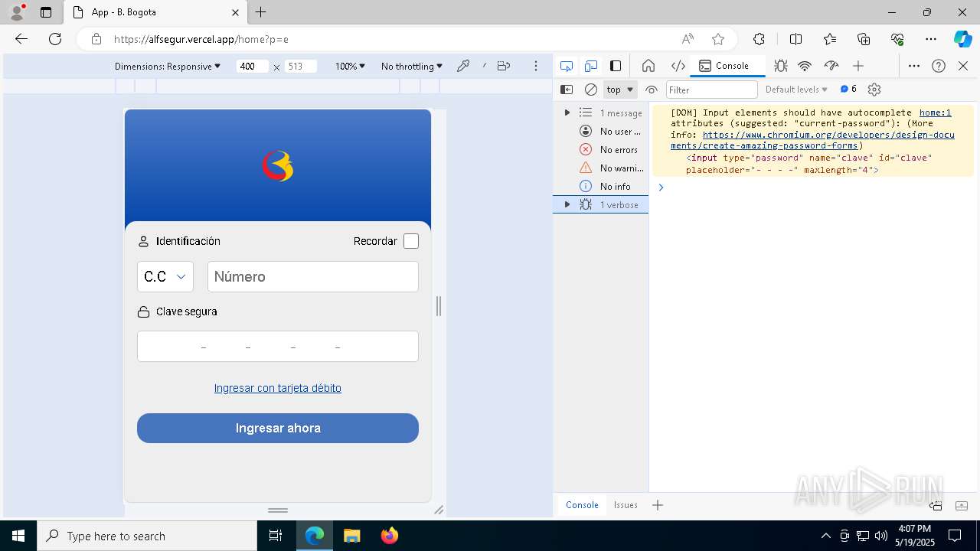This screenshot has width=980, height=551.
Task: Open Collections icon in Edge toolbar
Action: point(864,39)
